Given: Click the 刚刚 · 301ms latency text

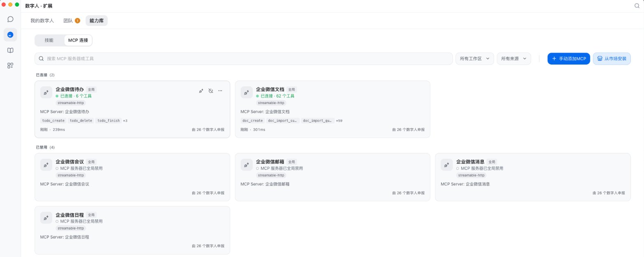Looking at the screenshot, I should pyautogui.click(x=253, y=130).
